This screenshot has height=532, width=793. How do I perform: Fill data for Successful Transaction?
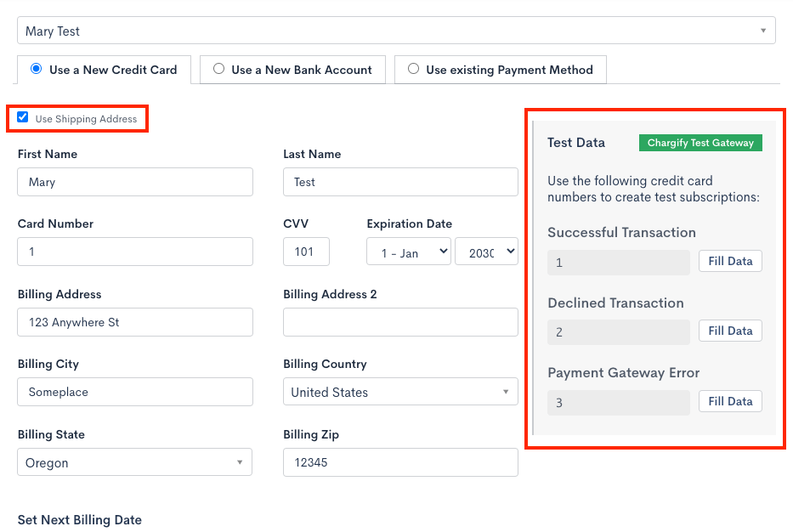tap(730, 261)
